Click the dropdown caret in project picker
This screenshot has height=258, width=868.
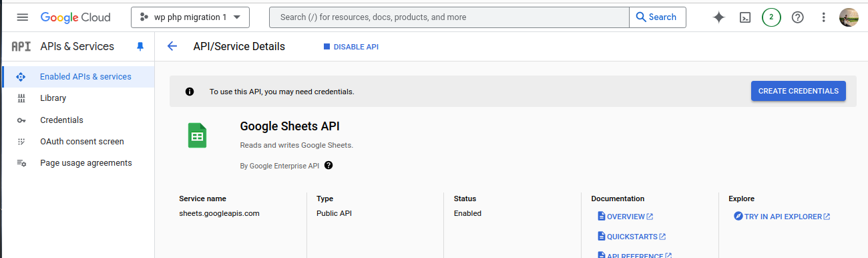pyautogui.click(x=237, y=17)
